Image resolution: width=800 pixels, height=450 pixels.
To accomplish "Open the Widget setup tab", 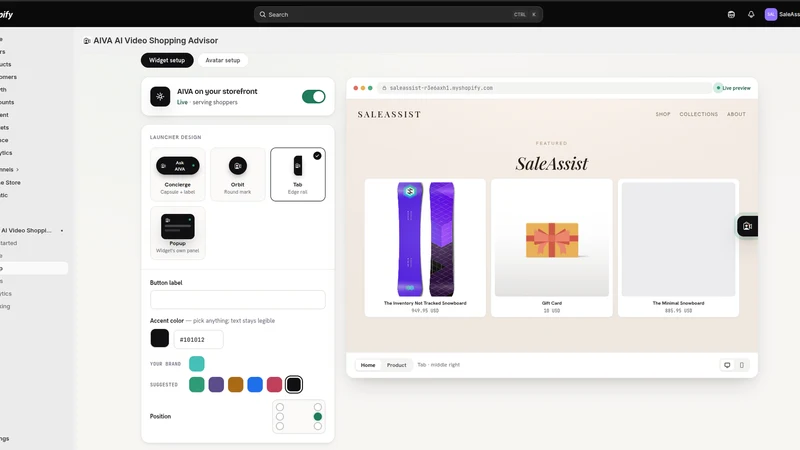I will pyautogui.click(x=167, y=60).
